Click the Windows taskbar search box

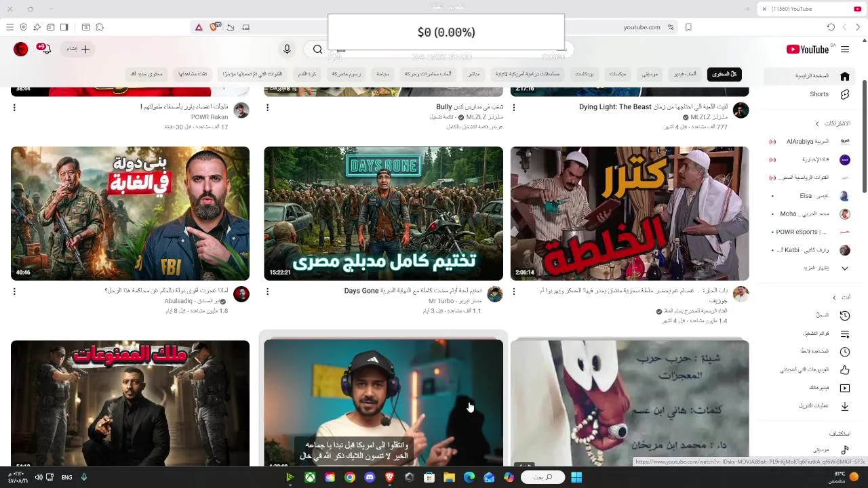tap(543, 477)
